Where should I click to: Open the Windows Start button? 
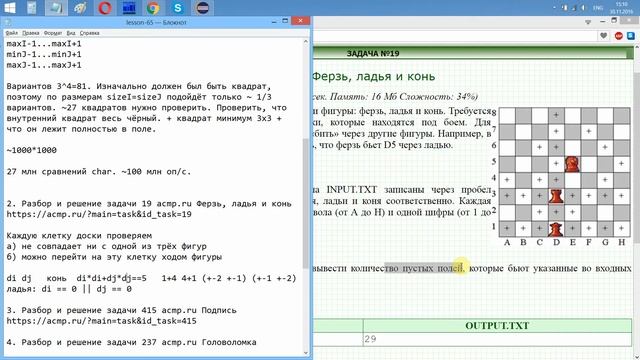(9, 7)
